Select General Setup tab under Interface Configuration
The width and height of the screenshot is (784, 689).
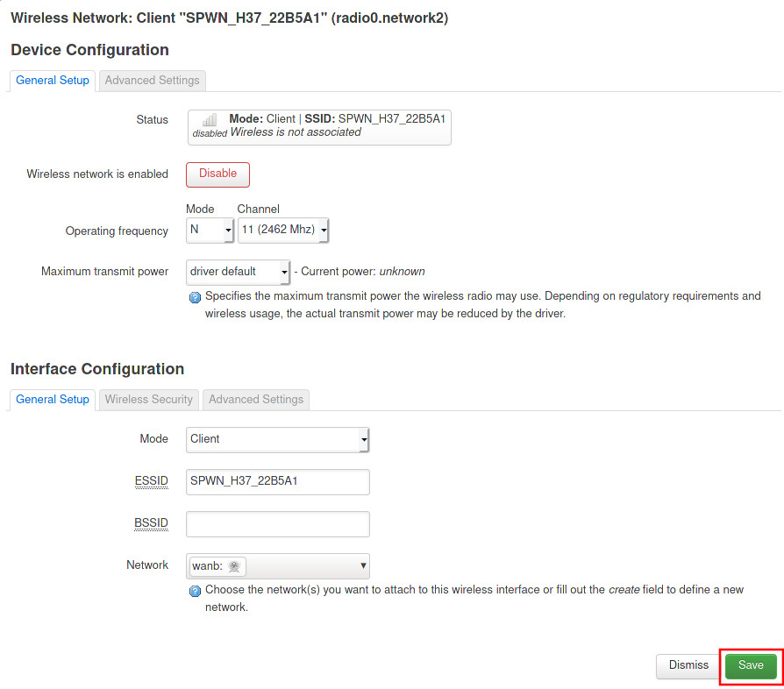53,400
